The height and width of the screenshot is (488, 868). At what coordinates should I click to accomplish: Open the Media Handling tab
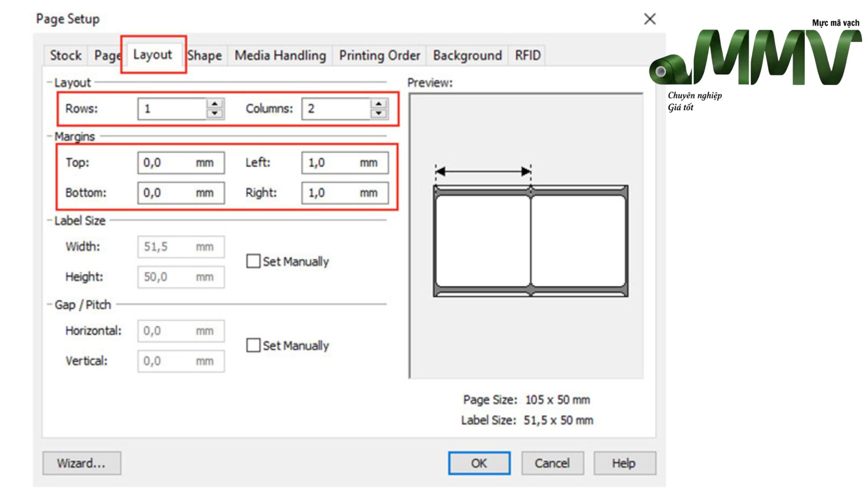[x=280, y=56]
